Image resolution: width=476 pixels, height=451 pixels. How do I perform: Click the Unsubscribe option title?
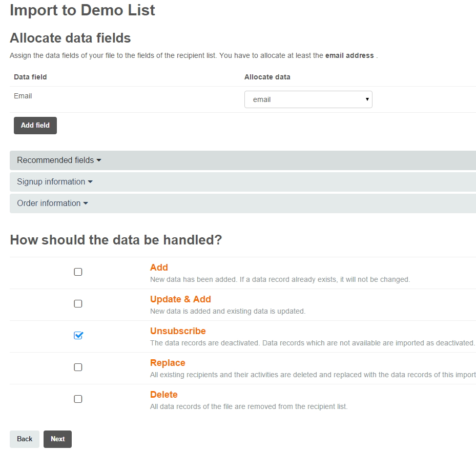tap(178, 331)
